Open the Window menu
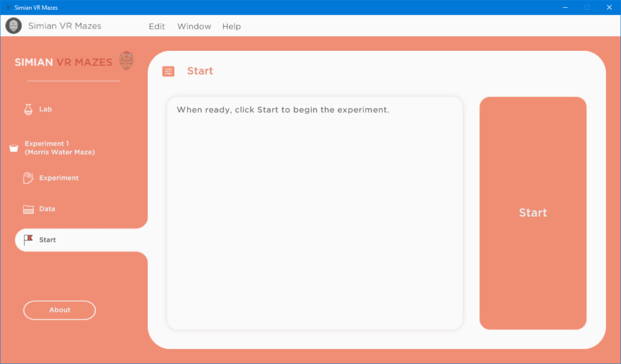Image resolution: width=621 pixels, height=364 pixels. pos(194,27)
